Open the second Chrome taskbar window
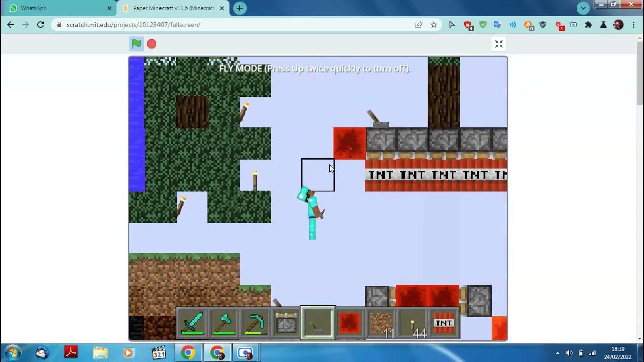Screen dimensions: 644x362 217,352
